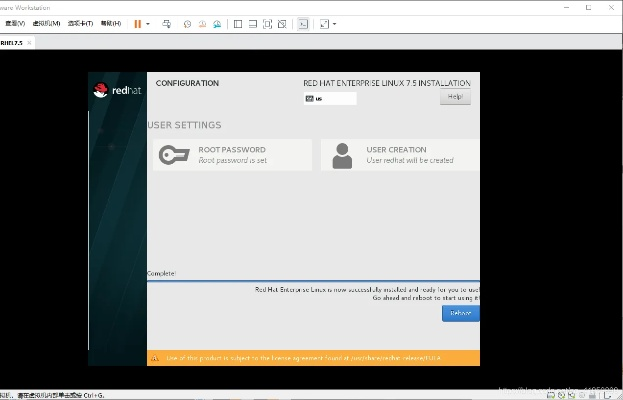
Task: Open the 帮助(H) menu
Action: click(110, 23)
